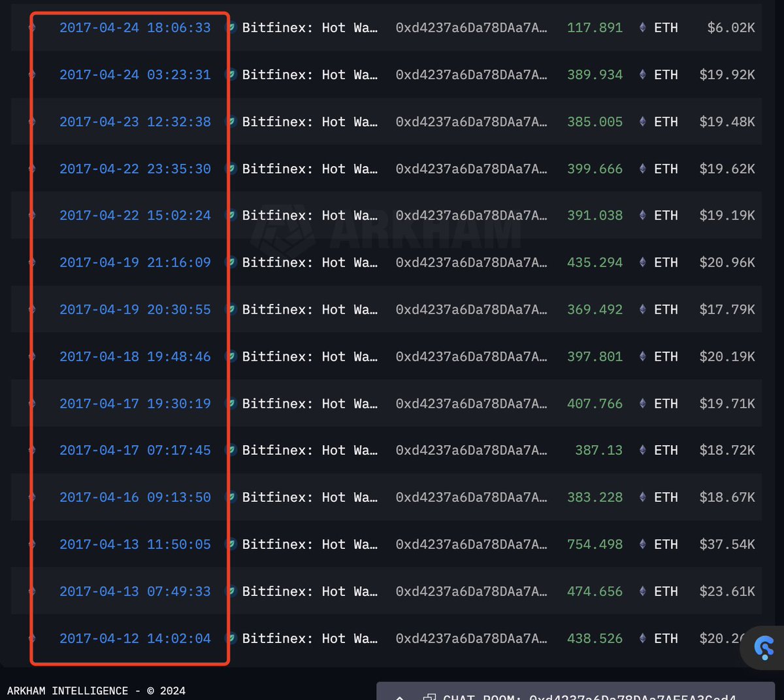
Task: Open transaction dated 2017-04-19 21:16:09
Action: 135,262
